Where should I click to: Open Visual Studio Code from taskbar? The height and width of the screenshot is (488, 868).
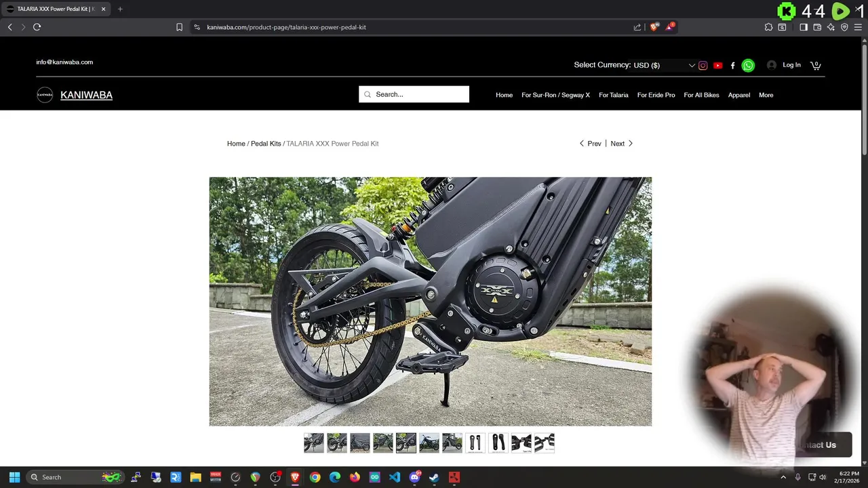point(395,477)
